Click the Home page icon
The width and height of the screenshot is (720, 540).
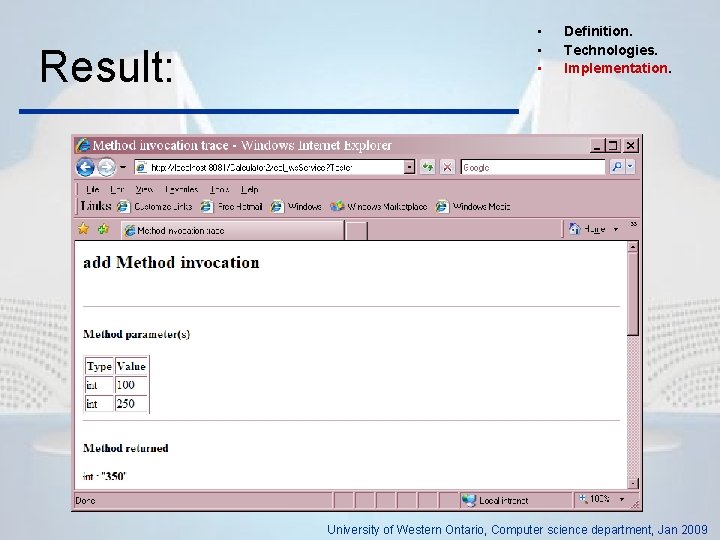pyautogui.click(x=574, y=229)
